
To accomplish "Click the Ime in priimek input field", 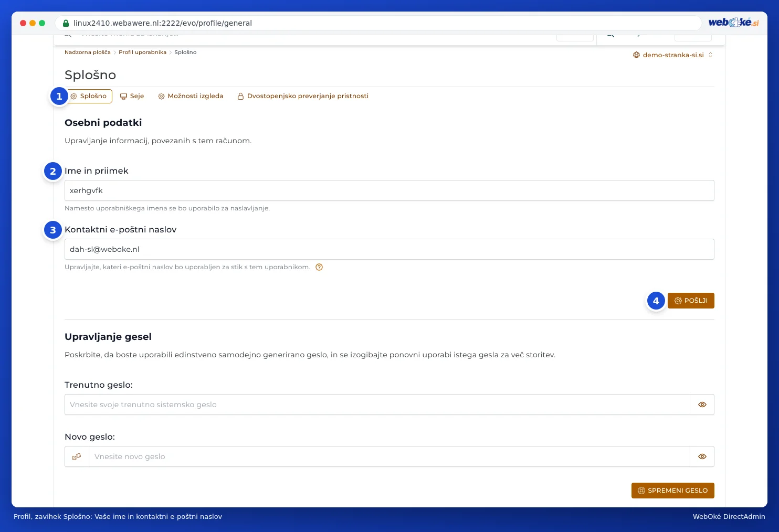I will point(389,190).
